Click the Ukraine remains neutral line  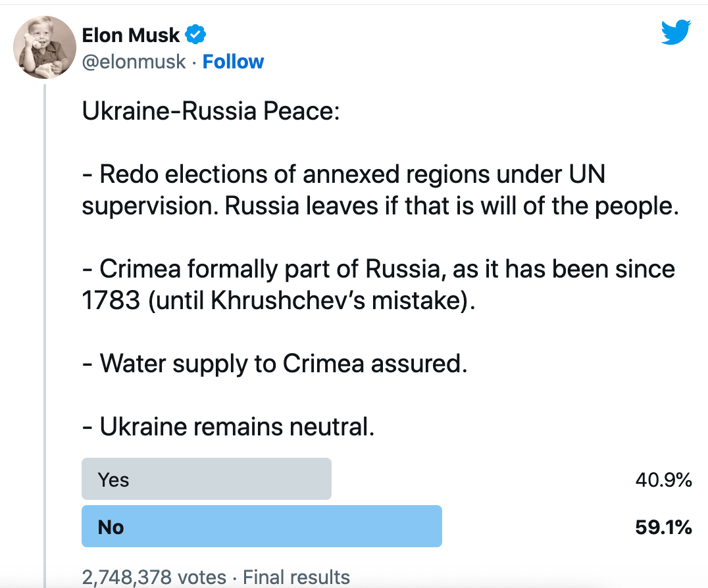pos(228,427)
